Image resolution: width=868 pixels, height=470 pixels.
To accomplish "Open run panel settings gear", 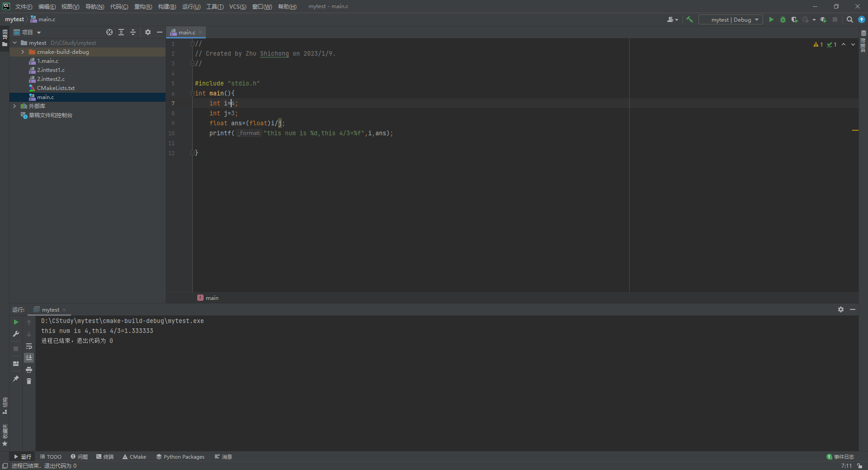I will coord(841,309).
